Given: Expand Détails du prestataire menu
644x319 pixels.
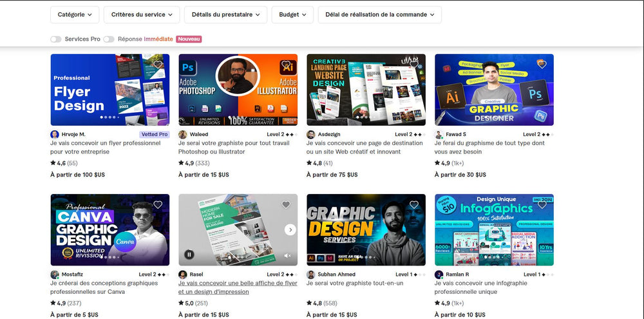Looking at the screenshot, I should (x=225, y=14).
